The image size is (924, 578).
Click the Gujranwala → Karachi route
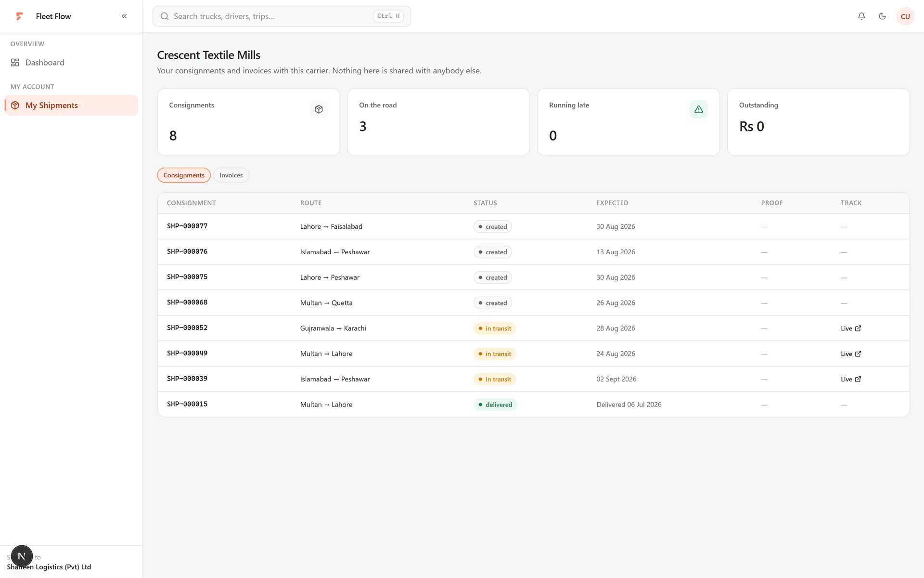coord(333,328)
